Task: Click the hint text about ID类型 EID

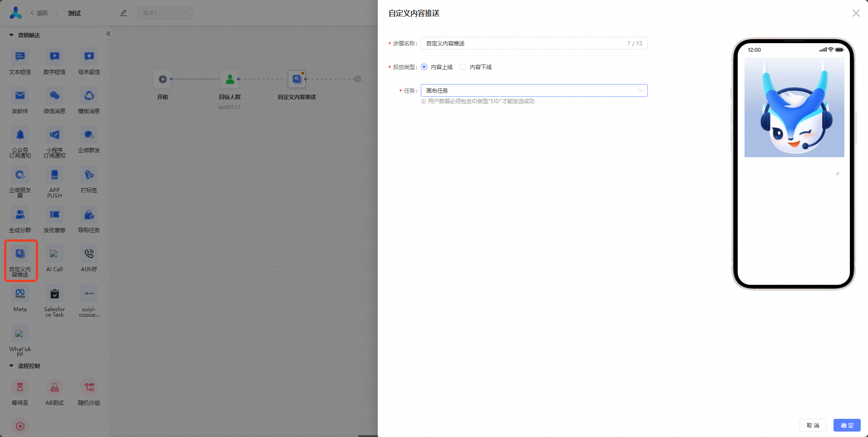Action: pyautogui.click(x=481, y=101)
